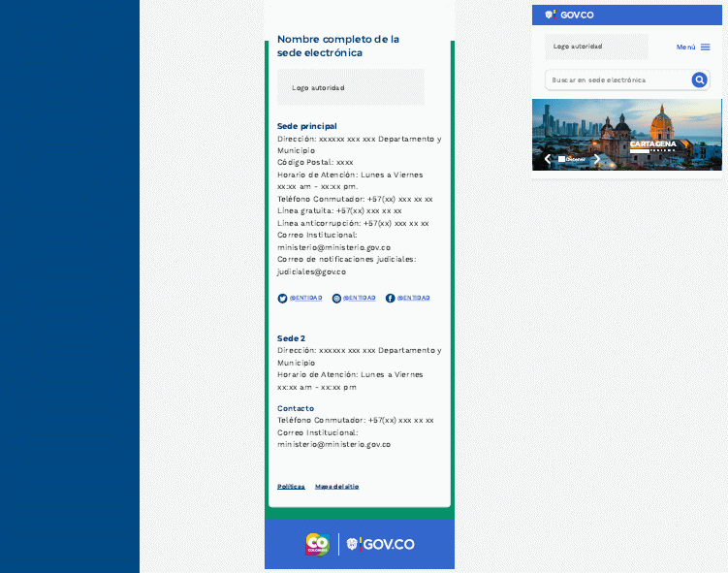Click the Instagram icon next to @ENTIDAD

pos(336,299)
